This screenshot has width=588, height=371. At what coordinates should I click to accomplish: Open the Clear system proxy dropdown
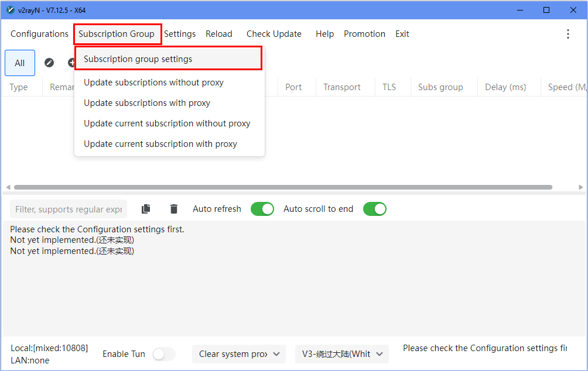coord(238,354)
